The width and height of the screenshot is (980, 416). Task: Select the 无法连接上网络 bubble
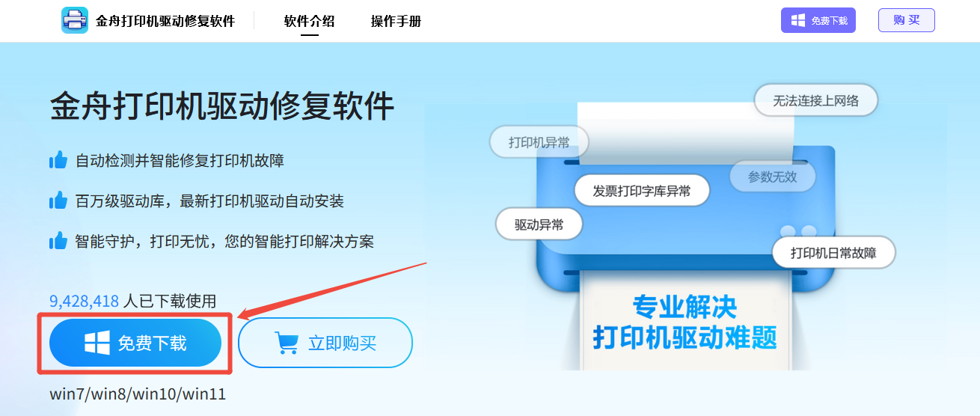(x=815, y=100)
